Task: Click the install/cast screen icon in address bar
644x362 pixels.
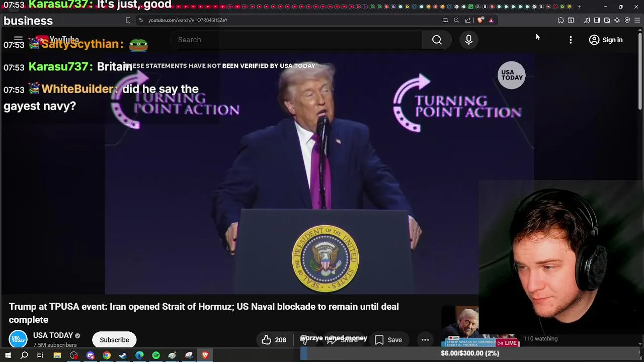Action: [x=445, y=20]
